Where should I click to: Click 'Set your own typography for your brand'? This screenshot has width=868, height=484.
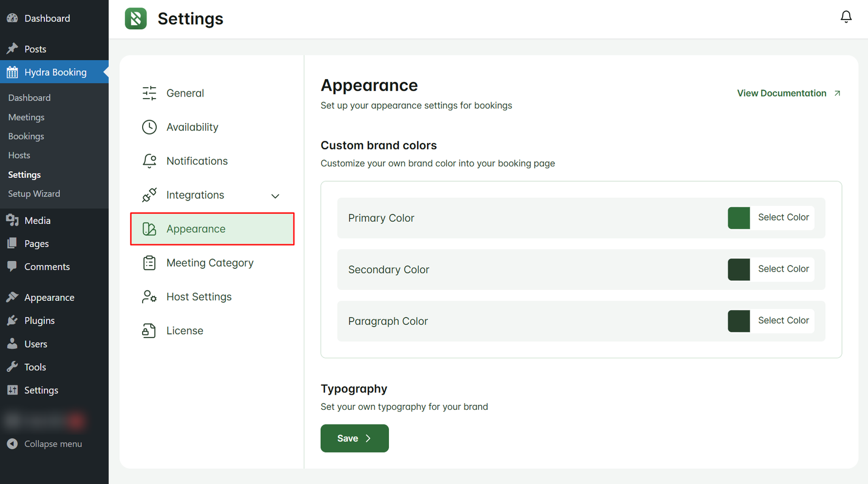[404, 406]
